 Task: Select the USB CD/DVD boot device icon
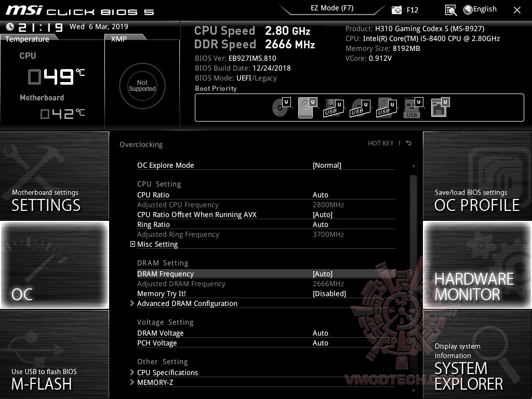[x=360, y=108]
